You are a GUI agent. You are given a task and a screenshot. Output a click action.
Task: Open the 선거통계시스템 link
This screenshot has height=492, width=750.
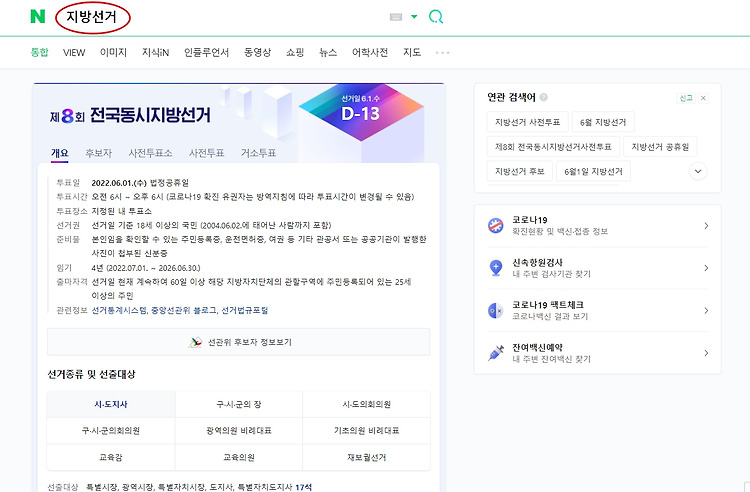[119, 310]
